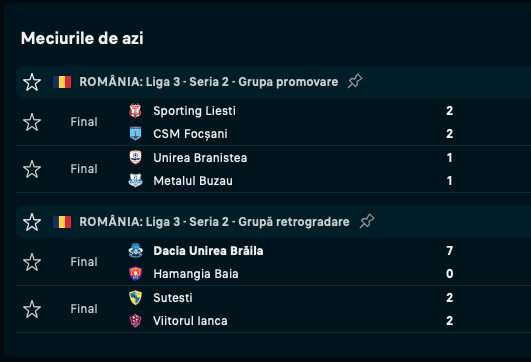Open the Hamangia Baia score of 0
The image size is (531, 362).
(449, 273)
